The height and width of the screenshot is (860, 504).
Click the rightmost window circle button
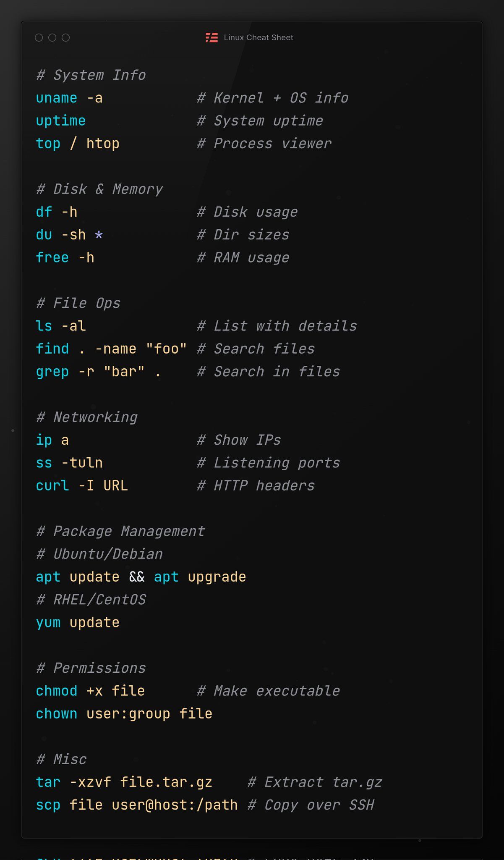[x=66, y=38]
